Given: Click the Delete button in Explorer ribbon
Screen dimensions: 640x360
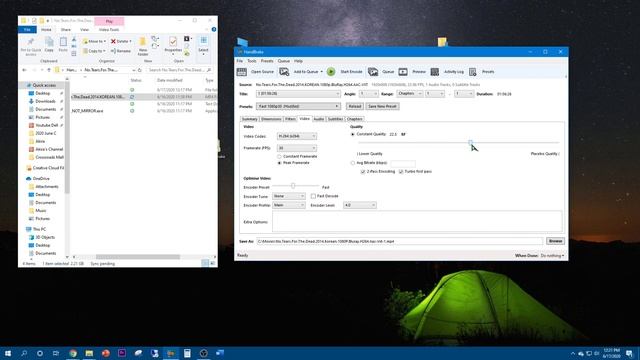Looking at the screenshot, I should pos(121,41).
